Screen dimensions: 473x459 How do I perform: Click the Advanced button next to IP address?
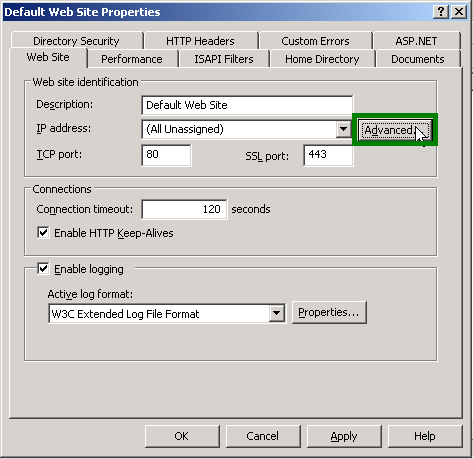coord(394,130)
